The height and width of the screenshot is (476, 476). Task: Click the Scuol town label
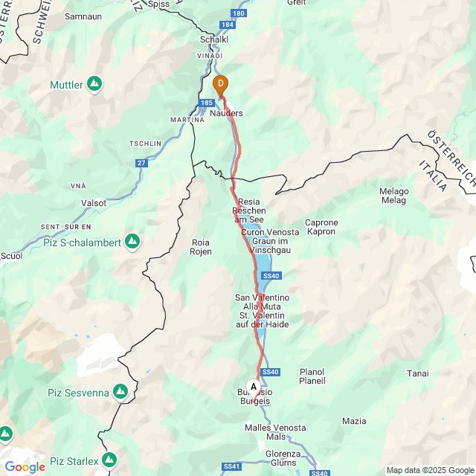click(x=12, y=256)
